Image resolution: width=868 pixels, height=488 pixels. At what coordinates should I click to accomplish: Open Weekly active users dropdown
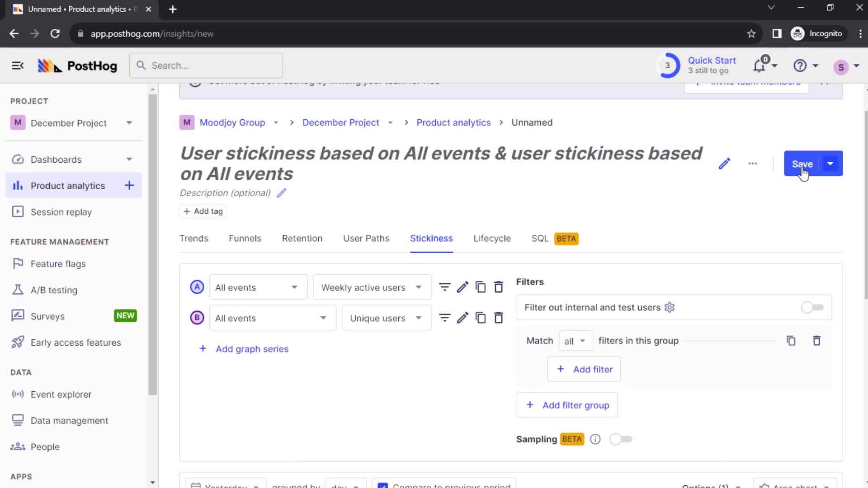click(x=372, y=287)
